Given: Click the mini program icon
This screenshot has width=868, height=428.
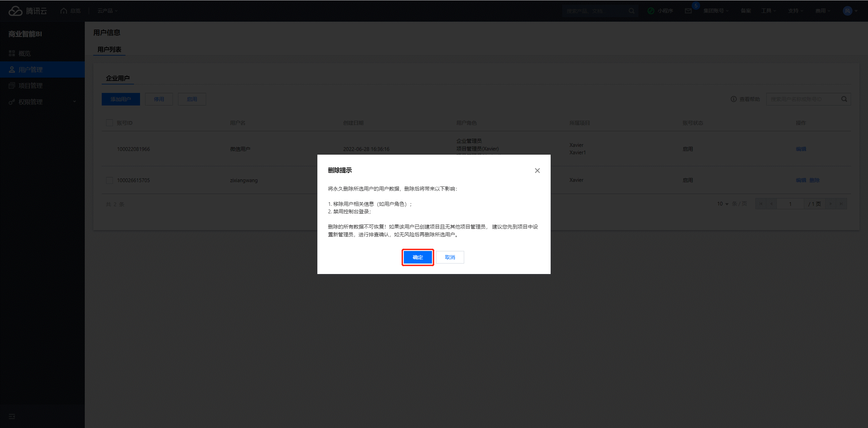Looking at the screenshot, I should coord(651,11).
